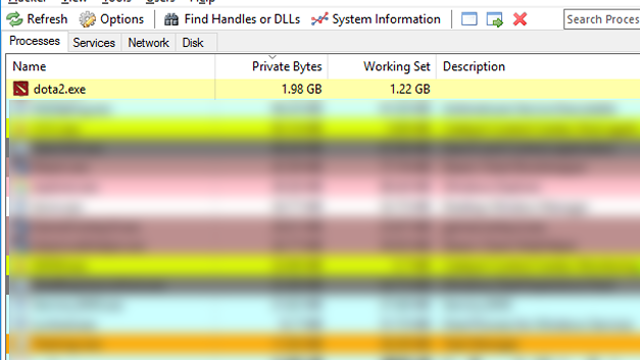Click the red X terminate icon
640x360 pixels.
coord(520,19)
